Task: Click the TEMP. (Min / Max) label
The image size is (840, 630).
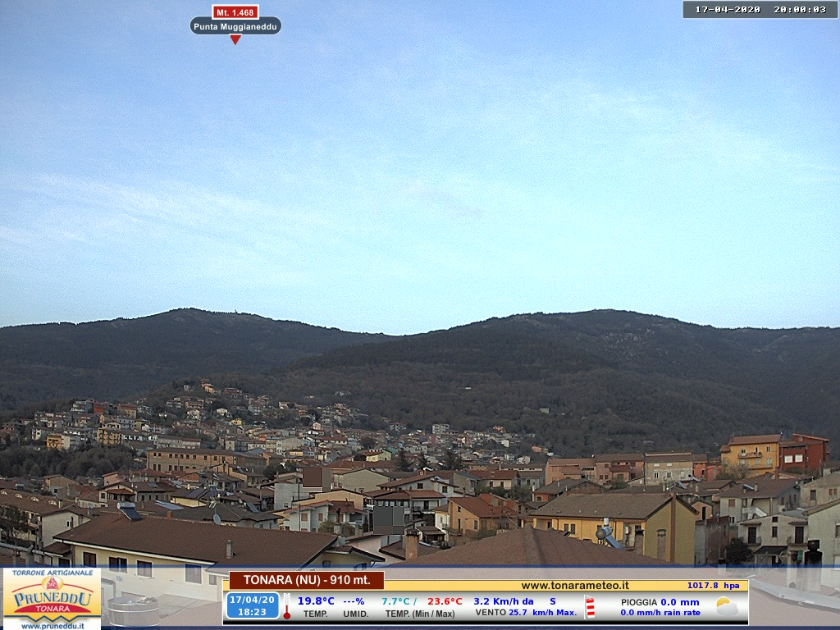Action: click(x=420, y=614)
